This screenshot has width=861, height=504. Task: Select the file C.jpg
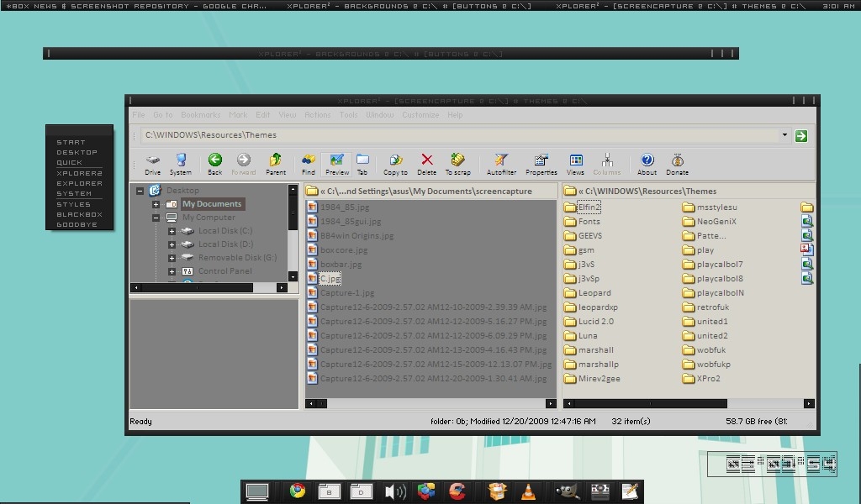330,279
